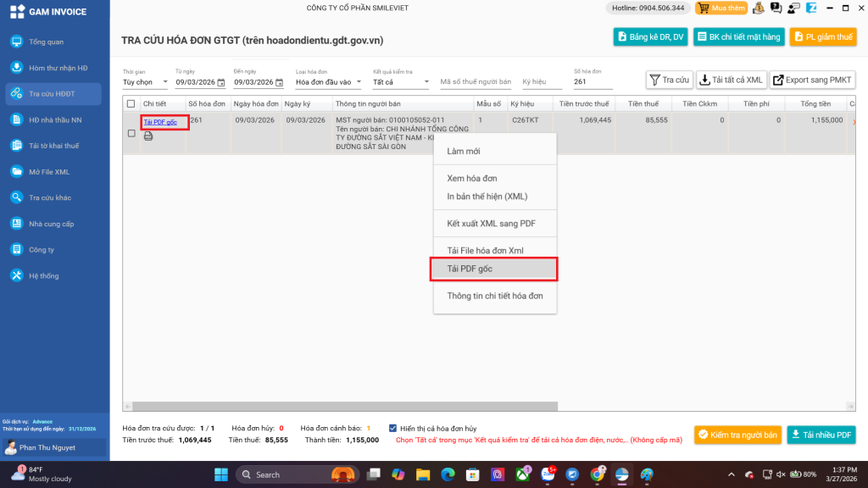Choose Tải PDF gốc in context menu
This screenshot has height=488, width=868.
tap(495, 269)
